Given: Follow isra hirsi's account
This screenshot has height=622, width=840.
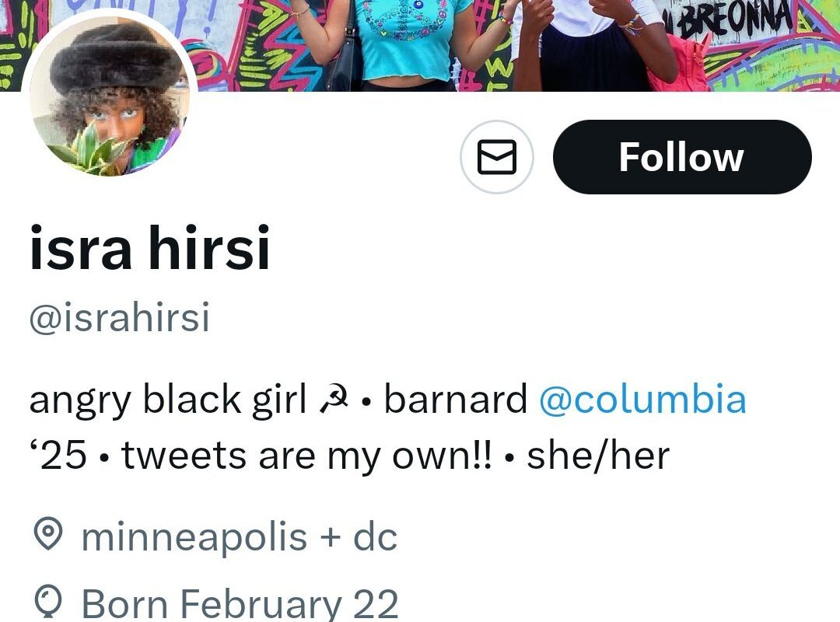Looking at the screenshot, I should click(x=682, y=157).
